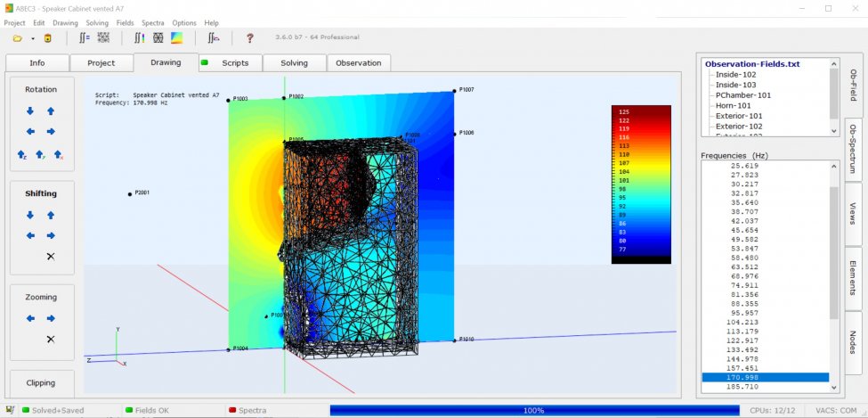Viewport: 868px width, 418px height.
Task: Click the integral spectrum-curve toolbar icon
Action: pyautogui.click(x=213, y=37)
